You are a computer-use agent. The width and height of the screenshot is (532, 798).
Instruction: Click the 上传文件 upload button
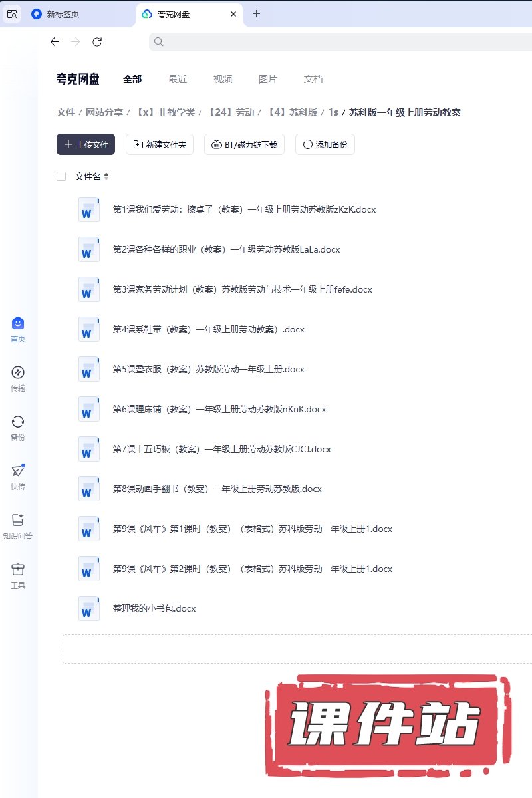tap(86, 144)
